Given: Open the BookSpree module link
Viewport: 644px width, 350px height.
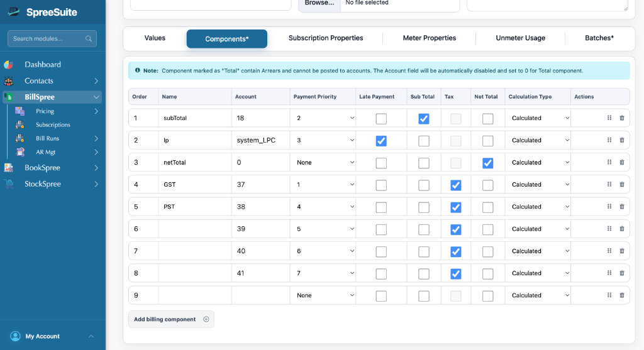Looking at the screenshot, I should point(42,168).
